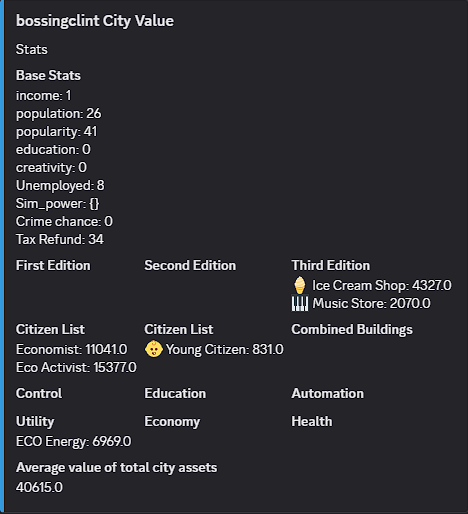Click the Music Store: 2070.0 entry
Viewport: 468px width, 514px height.
tap(371, 303)
